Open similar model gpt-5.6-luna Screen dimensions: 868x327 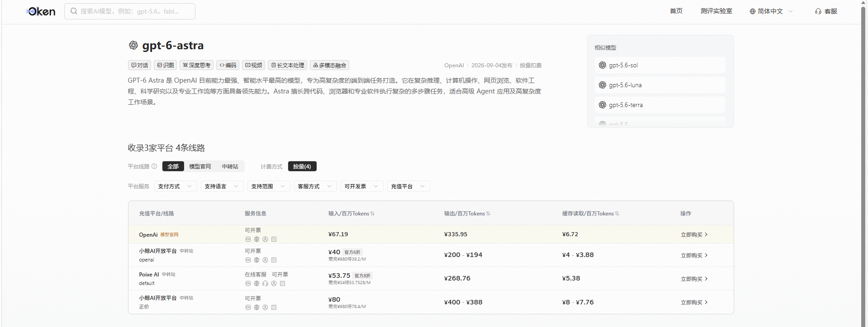coord(660,85)
